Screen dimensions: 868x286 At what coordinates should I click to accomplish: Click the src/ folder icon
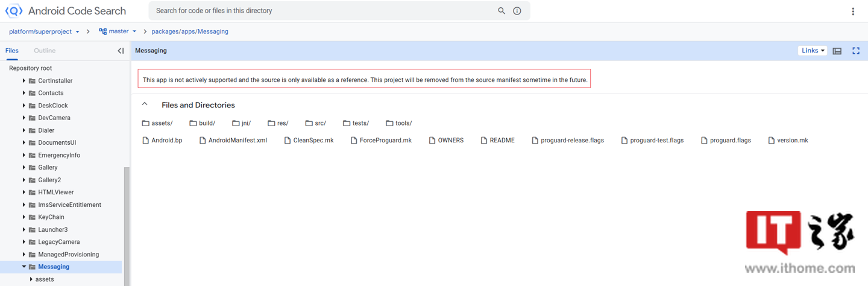pos(309,123)
